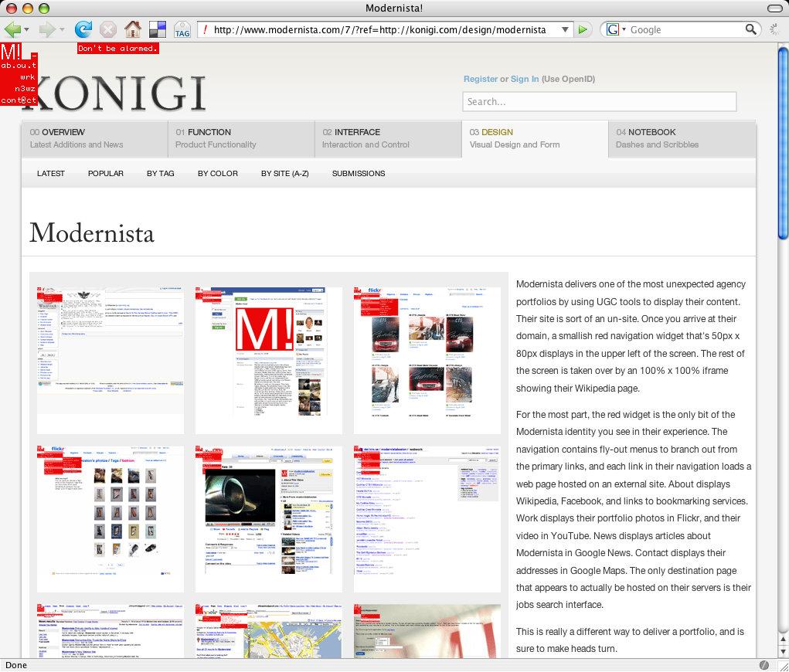Click the magnifying glass search icon
The width and height of the screenshot is (789, 672).
pyautogui.click(x=750, y=29)
